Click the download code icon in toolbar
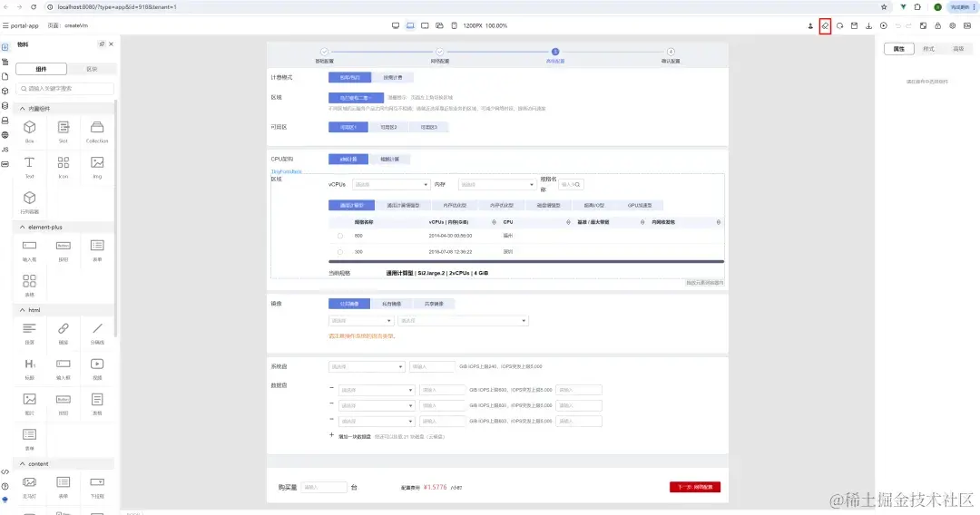The width and height of the screenshot is (980, 515). pos(868,26)
